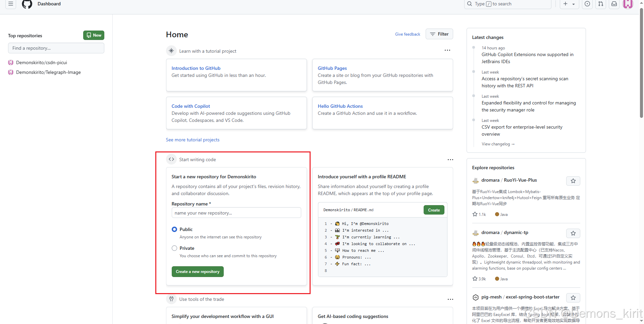Open GitHub Pages tutorial
Image resolution: width=644 pixels, height=324 pixels.
(332, 68)
